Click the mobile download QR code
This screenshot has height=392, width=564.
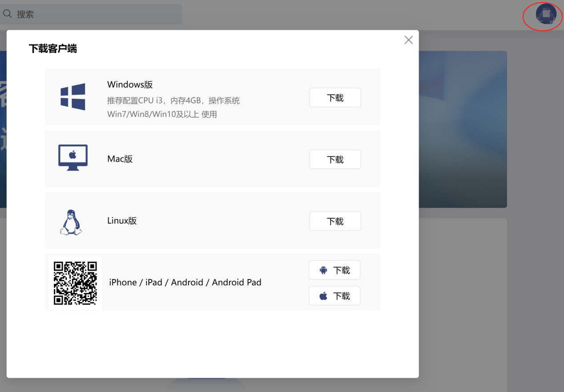click(x=75, y=283)
